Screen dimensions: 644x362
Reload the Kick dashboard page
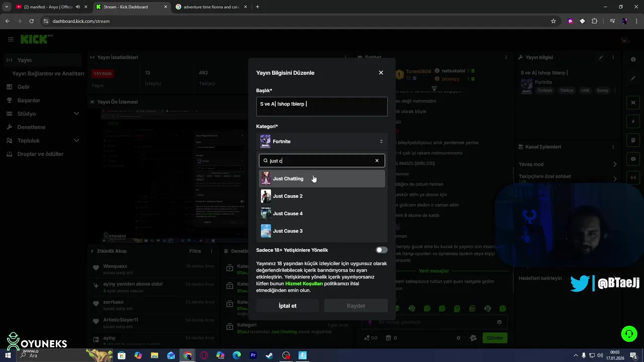click(x=31, y=21)
